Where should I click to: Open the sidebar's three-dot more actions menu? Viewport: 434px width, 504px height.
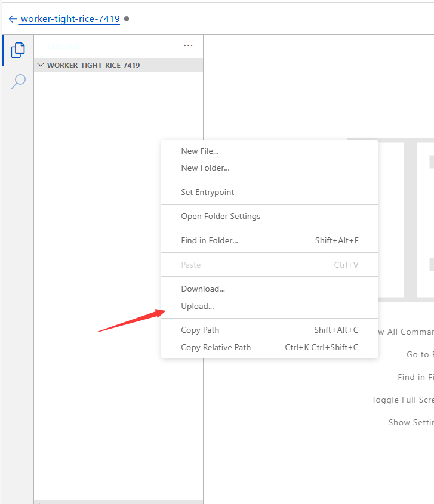pos(188,45)
